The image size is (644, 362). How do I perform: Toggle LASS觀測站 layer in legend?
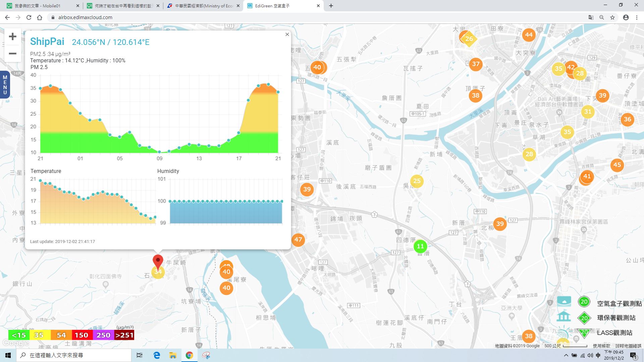614,333
